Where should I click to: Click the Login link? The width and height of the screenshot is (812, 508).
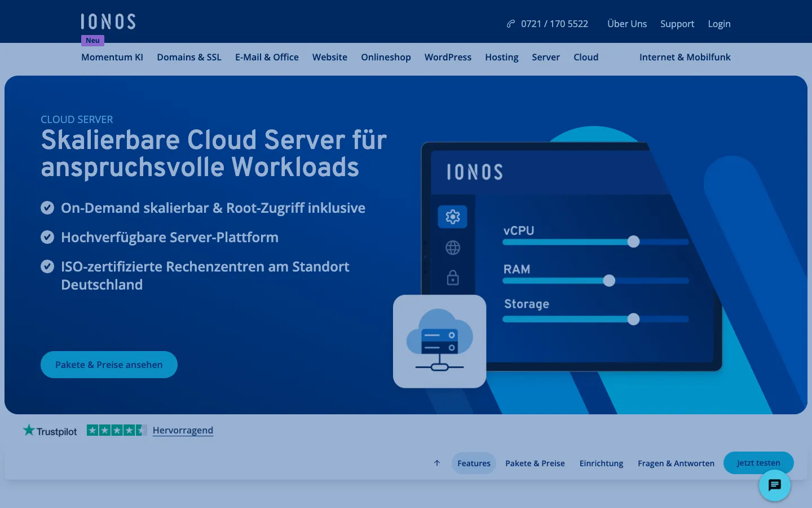[x=719, y=24]
